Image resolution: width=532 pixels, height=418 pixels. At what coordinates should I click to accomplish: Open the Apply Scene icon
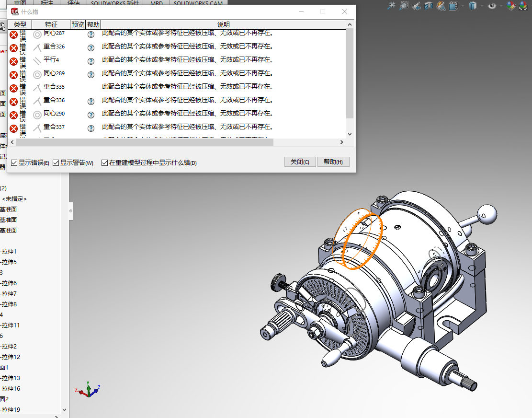(x=523, y=5)
